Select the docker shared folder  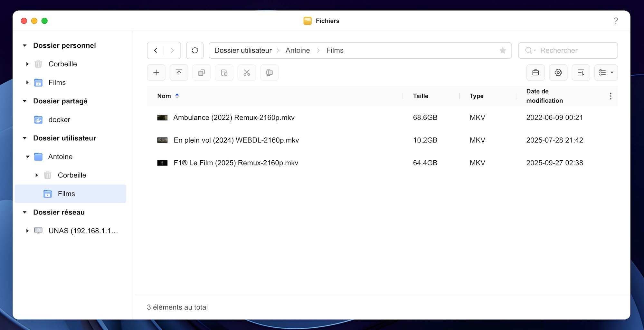tap(59, 120)
